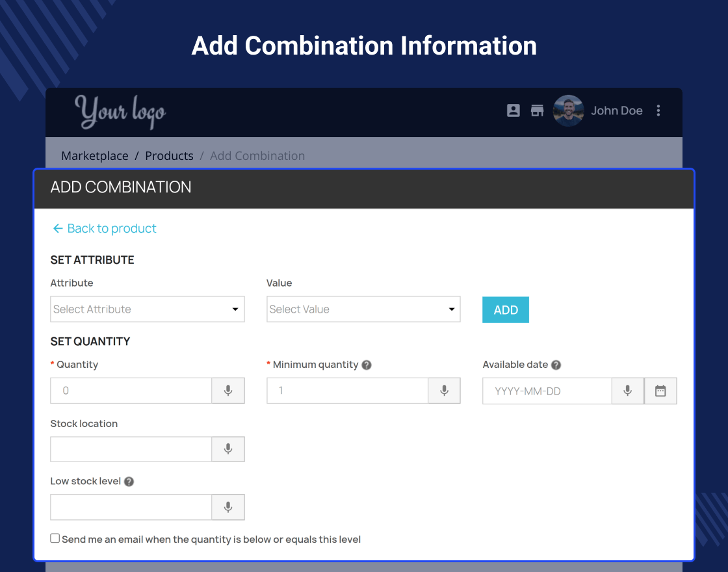This screenshot has width=728, height=572.
Task: Click the Your logo brand image
Action: pos(120,112)
